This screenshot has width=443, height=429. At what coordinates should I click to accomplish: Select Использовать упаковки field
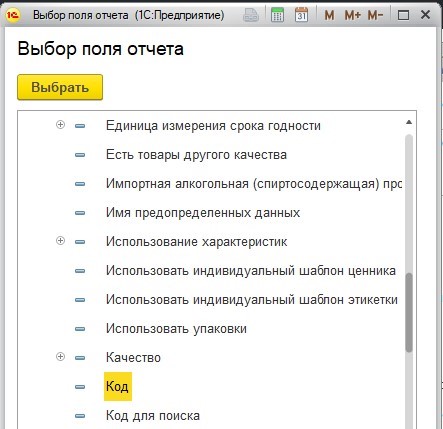pos(176,329)
